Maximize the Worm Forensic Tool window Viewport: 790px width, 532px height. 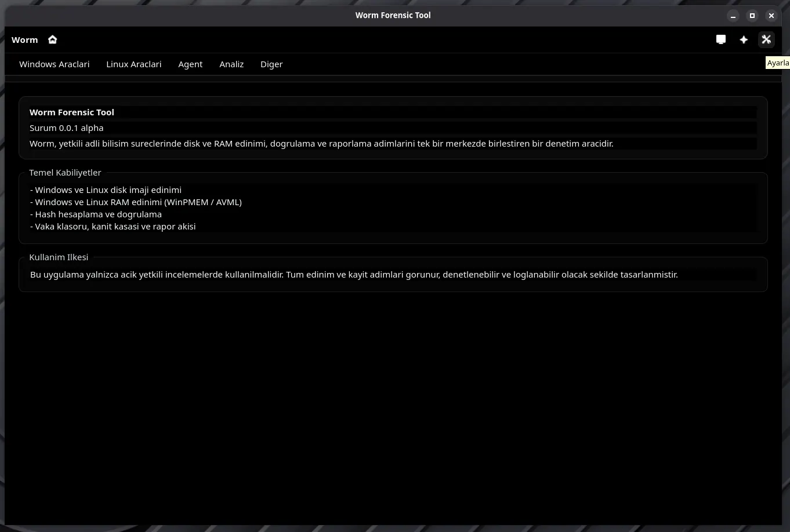coord(752,16)
